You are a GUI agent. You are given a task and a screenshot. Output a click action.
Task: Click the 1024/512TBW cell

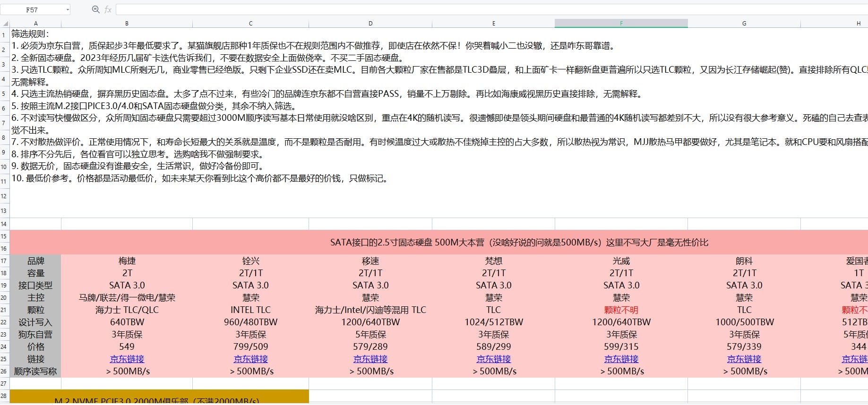tap(493, 322)
